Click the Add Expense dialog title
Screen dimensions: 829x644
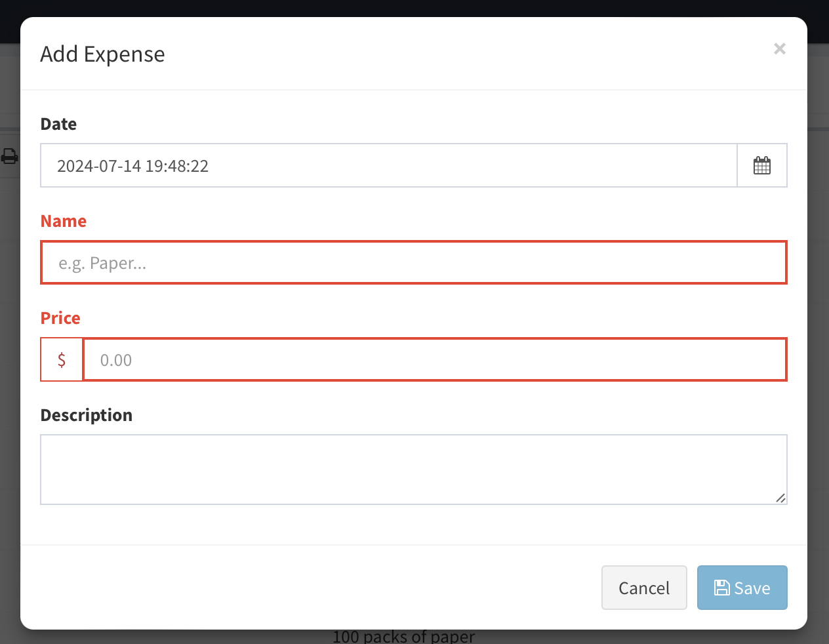point(102,54)
